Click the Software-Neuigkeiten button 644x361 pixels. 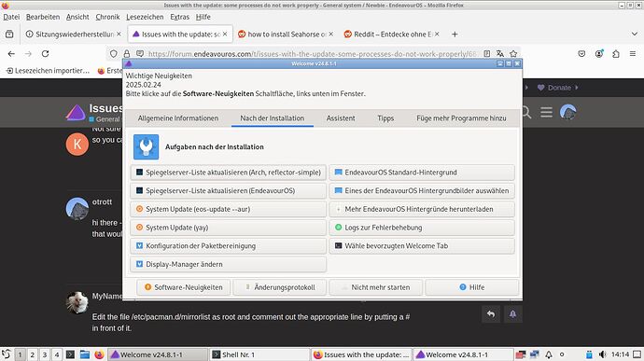coord(184,287)
